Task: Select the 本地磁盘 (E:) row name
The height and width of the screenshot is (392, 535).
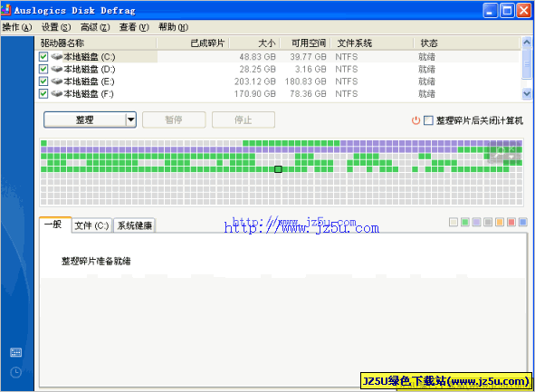Action: point(89,81)
